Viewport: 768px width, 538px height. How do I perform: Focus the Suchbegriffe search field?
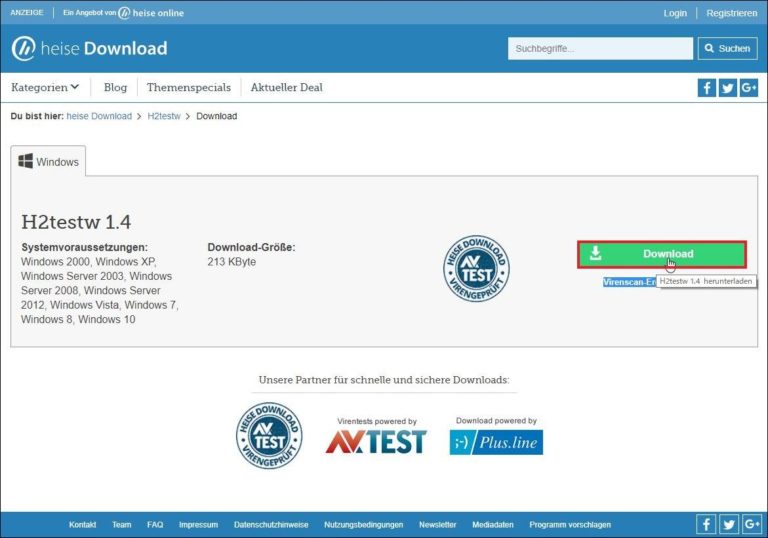[x=600, y=48]
